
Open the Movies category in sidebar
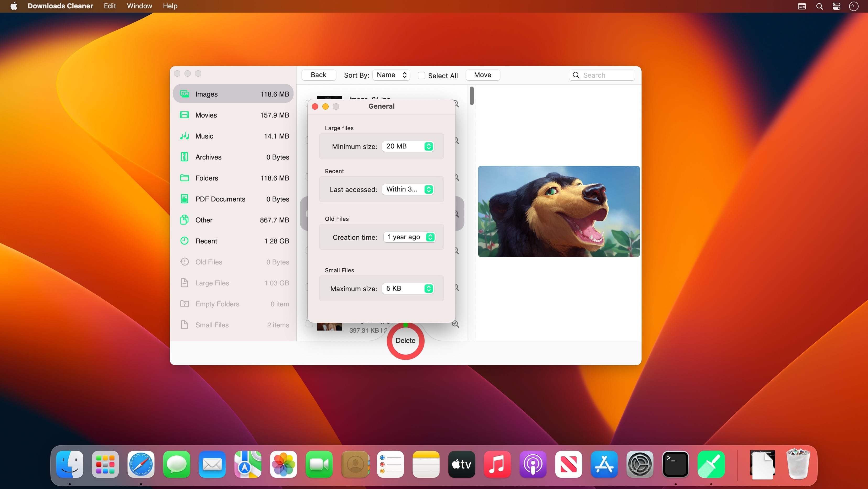(233, 115)
